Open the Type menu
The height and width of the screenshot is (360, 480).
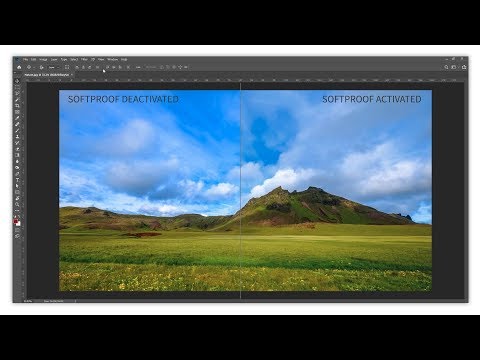[64, 59]
